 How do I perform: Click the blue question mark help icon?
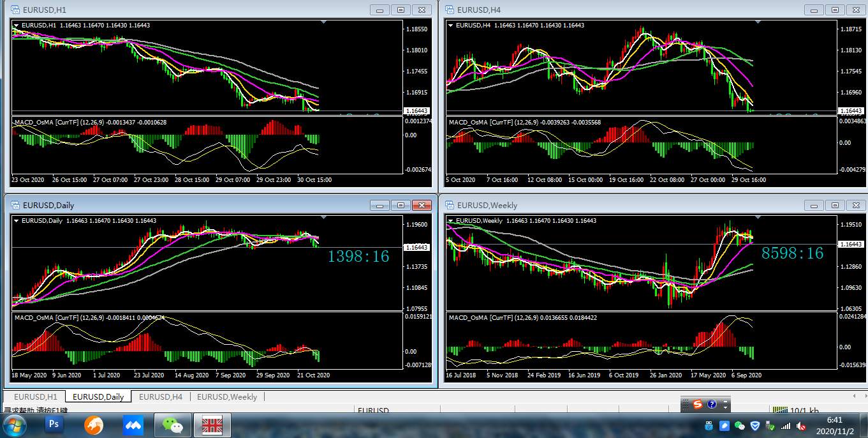(712, 404)
